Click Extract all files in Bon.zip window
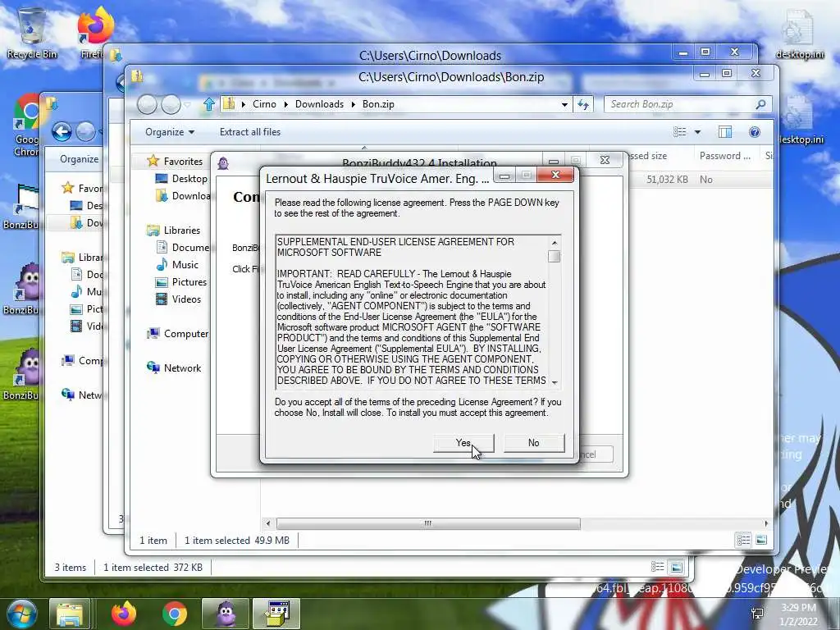840x630 pixels. click(x=249, y=132)
